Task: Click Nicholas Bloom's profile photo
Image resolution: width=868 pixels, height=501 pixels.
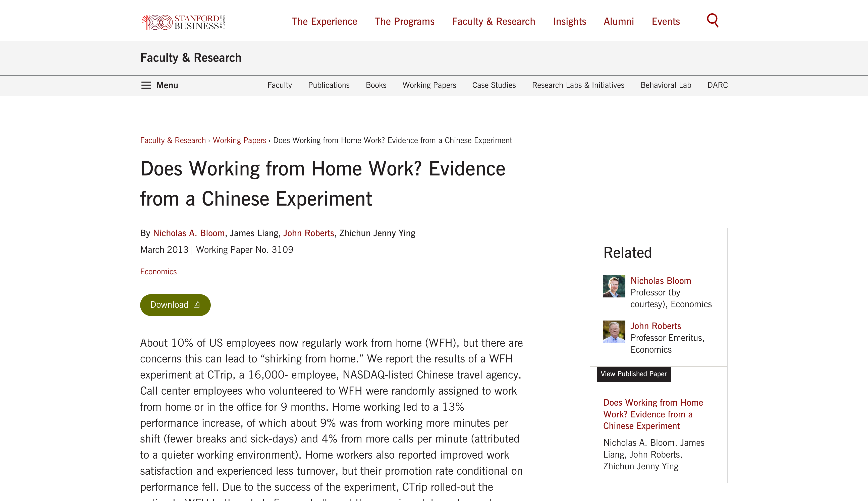Action: point(614,286)
